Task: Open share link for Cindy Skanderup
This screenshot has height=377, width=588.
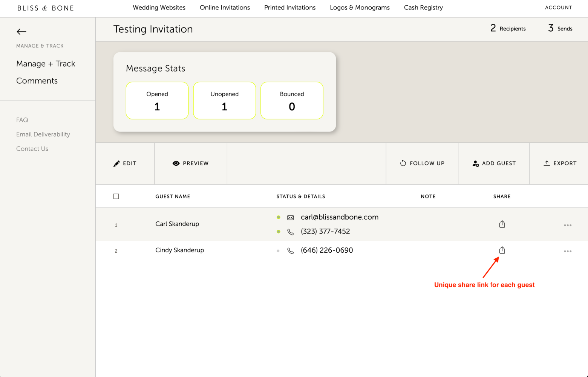Action: pyautogui.click(x=502, y=250)
